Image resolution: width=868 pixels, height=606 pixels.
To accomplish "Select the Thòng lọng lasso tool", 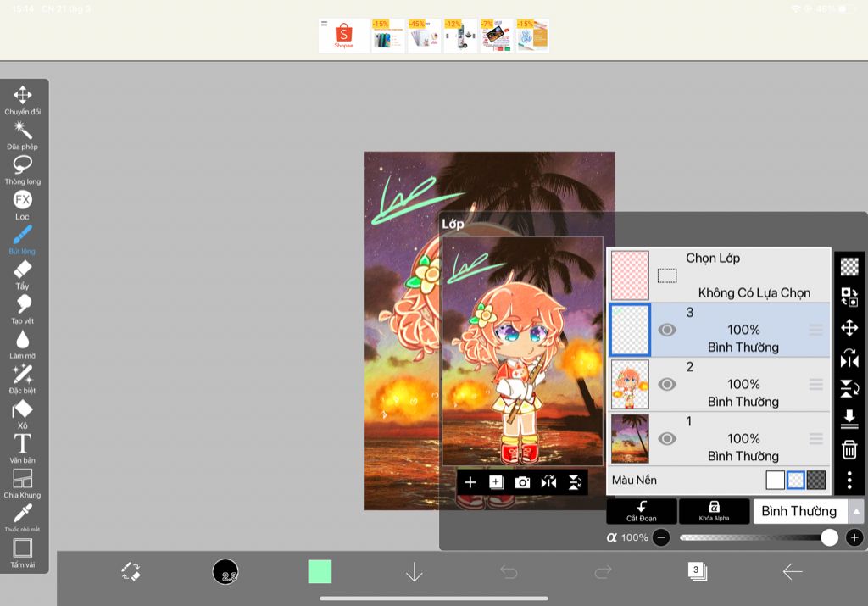I will point(23,170).
